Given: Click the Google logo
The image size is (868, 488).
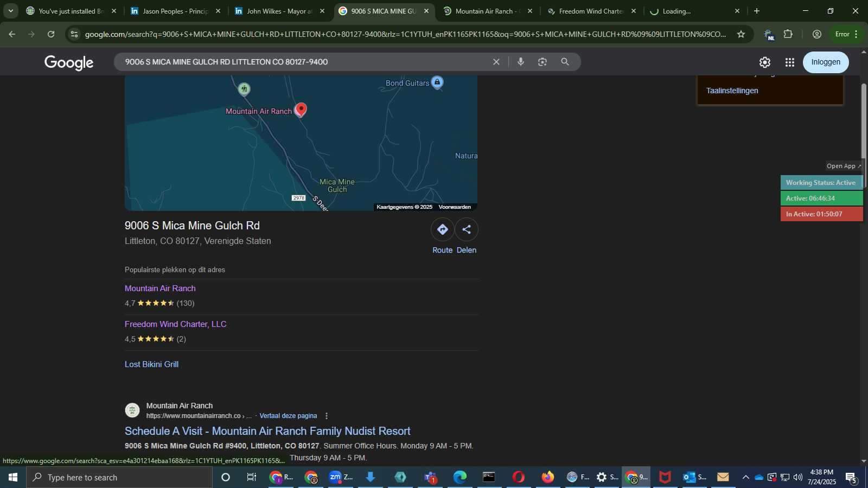Looking at the screenshot, I should click(69, 62).
